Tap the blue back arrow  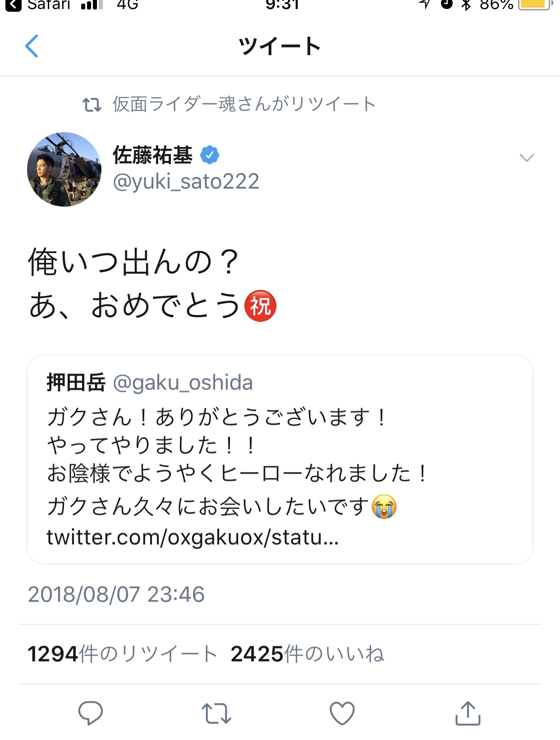coord(32,46)
